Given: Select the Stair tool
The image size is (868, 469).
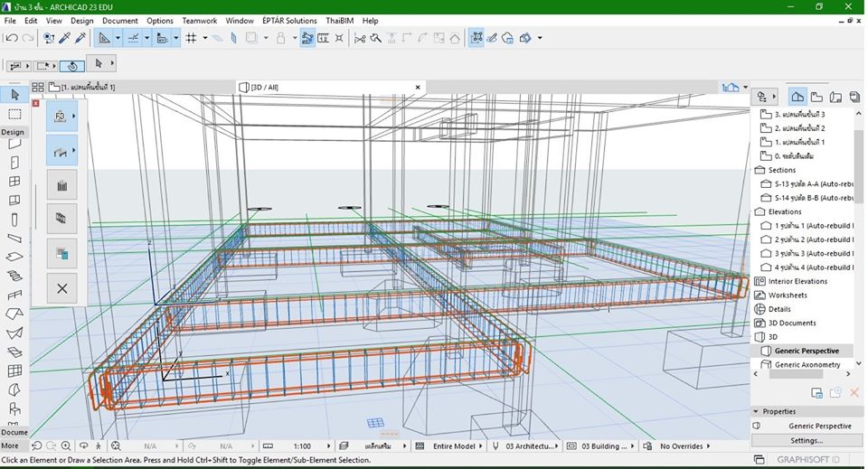Looking at the screenshot, I should (x=15, y=276).
